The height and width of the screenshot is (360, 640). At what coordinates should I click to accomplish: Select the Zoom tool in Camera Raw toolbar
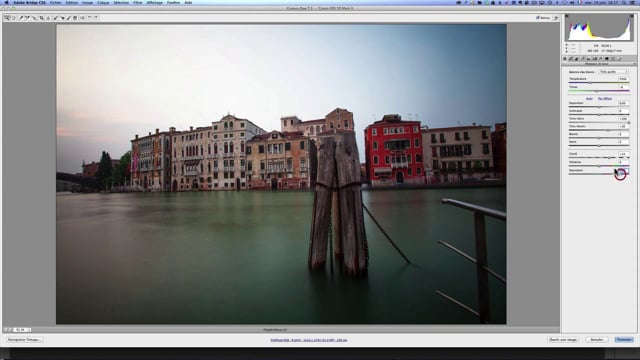coord(7,18)
